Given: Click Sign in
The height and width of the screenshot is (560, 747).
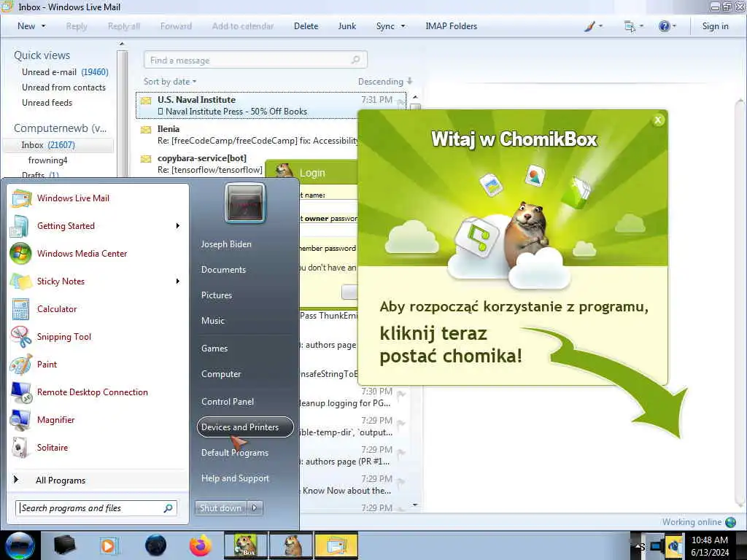Looking at the screenshot, I should [715, 26].
